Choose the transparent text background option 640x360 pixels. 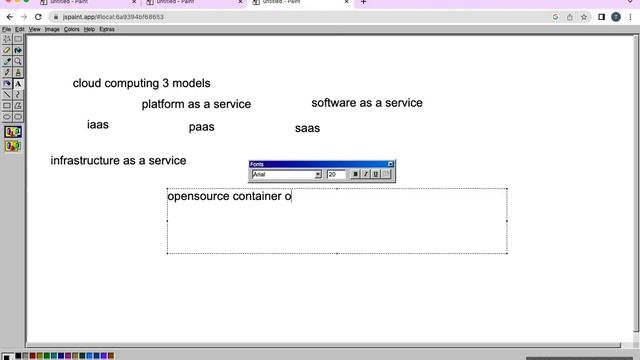[13, 146]
